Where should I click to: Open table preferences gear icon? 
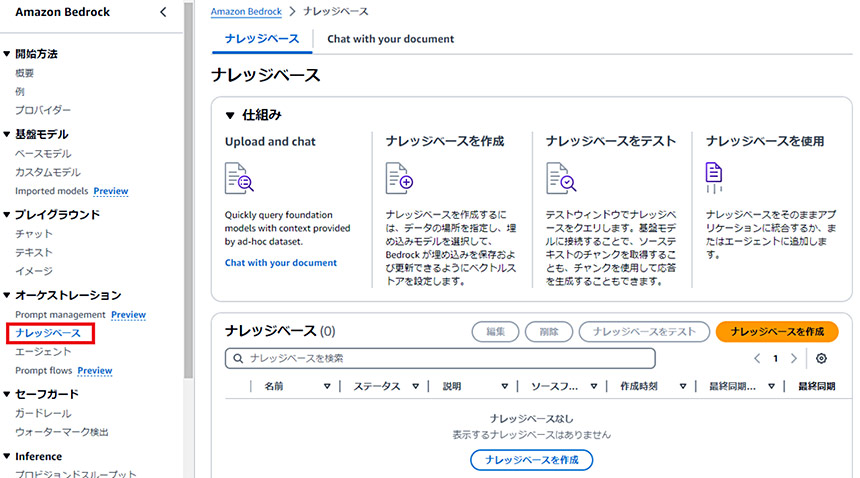tap(821, 358)
